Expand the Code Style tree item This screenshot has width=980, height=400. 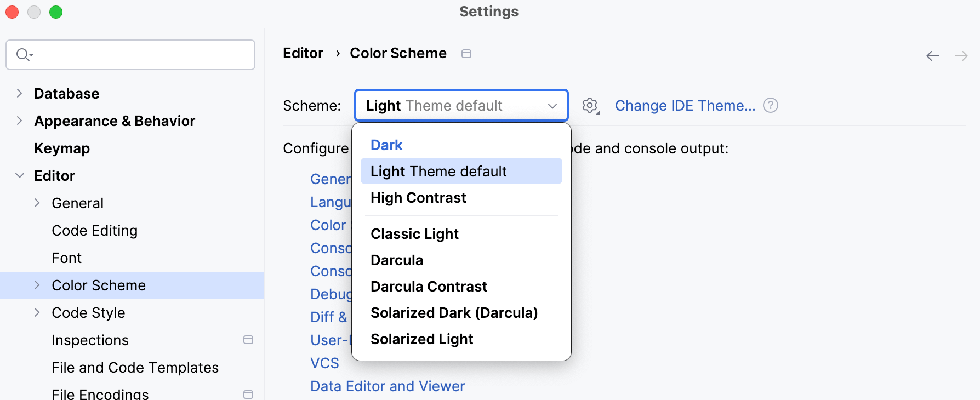pyautogui.click(x=37, y=312)
